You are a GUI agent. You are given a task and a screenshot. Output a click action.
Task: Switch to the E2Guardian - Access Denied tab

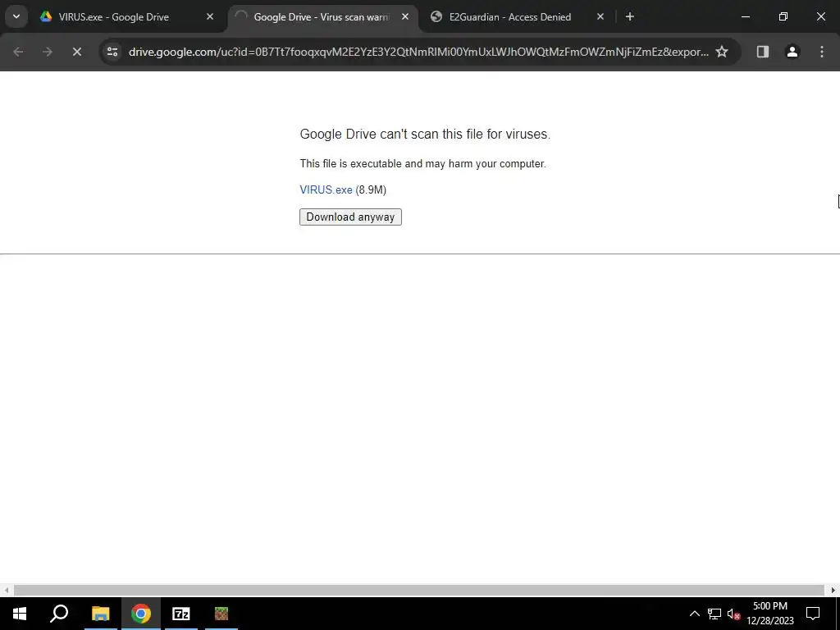(510, 17)
